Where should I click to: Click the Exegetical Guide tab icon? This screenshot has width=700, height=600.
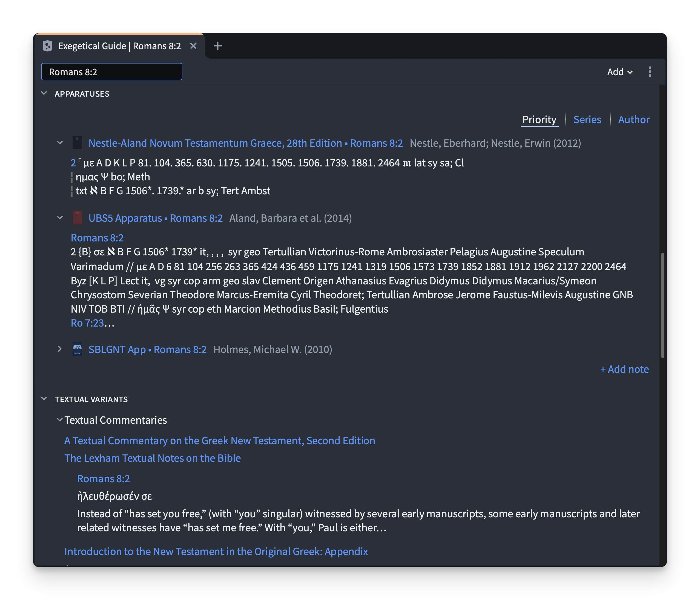coord(48,46)
